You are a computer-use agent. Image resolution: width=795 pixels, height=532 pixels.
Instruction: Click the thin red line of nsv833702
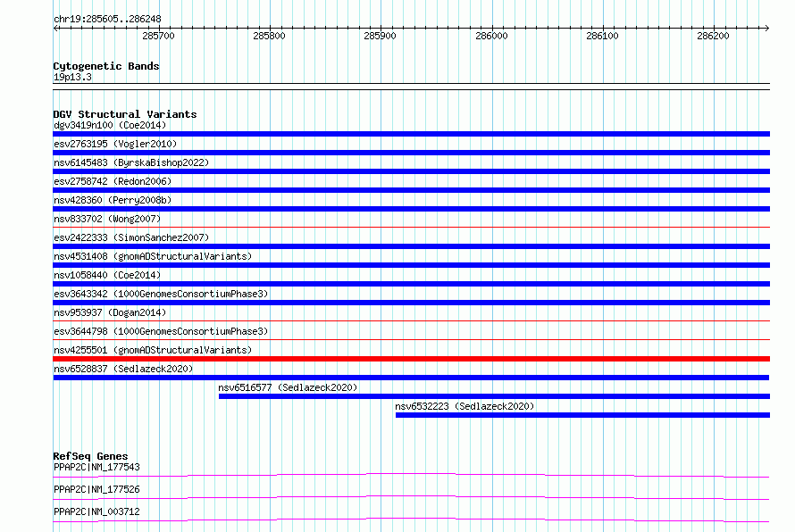411,228
